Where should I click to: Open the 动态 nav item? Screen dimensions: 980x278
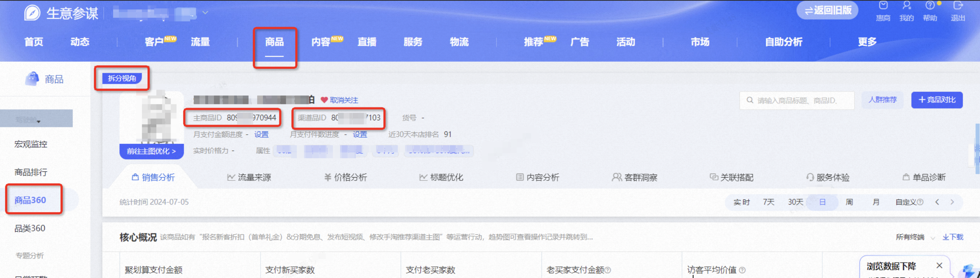pos(80,41)
